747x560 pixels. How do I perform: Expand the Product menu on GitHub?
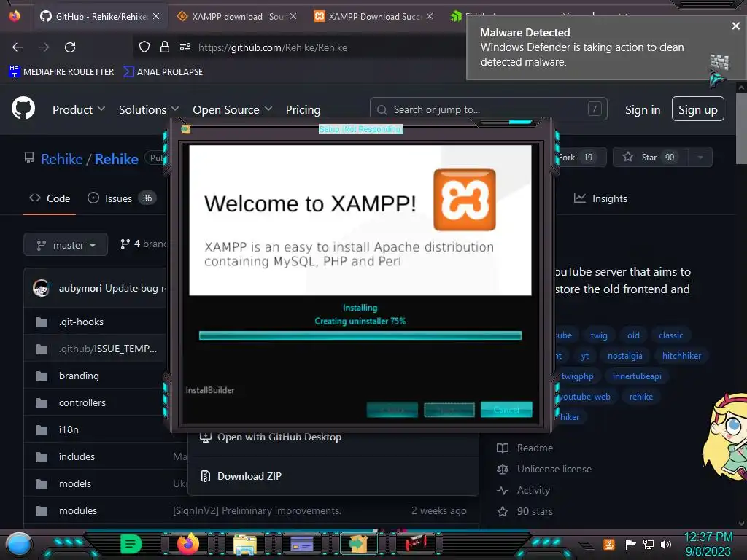(x=79, y=109)
